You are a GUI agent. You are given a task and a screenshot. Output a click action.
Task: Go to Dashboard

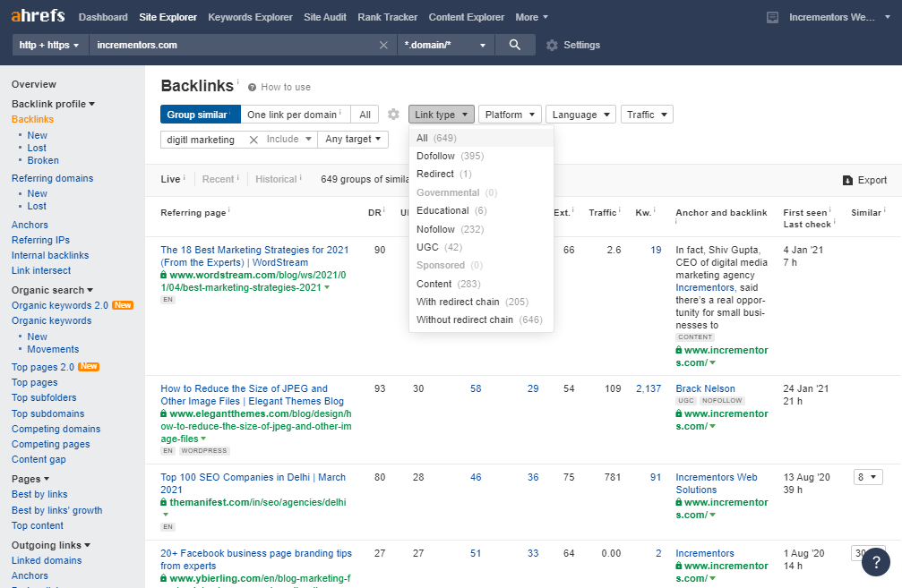click(103, 17)
